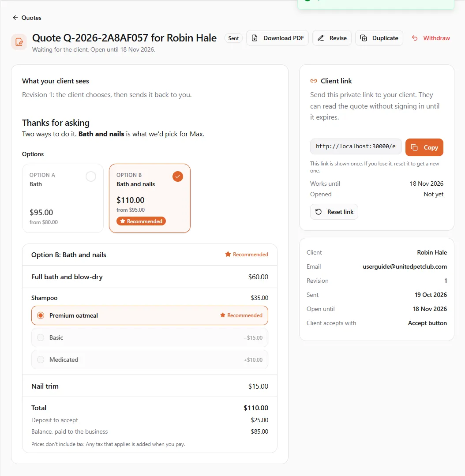Click the Nail trim line item

point(150,386)
